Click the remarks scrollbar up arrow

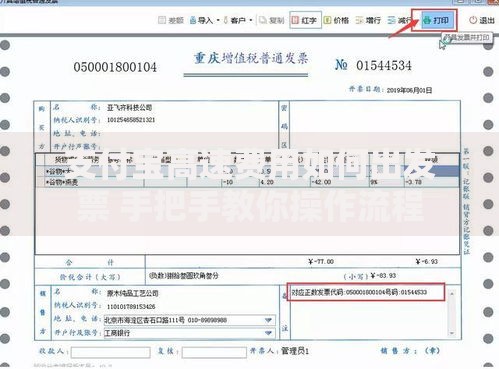coord(452,294)
